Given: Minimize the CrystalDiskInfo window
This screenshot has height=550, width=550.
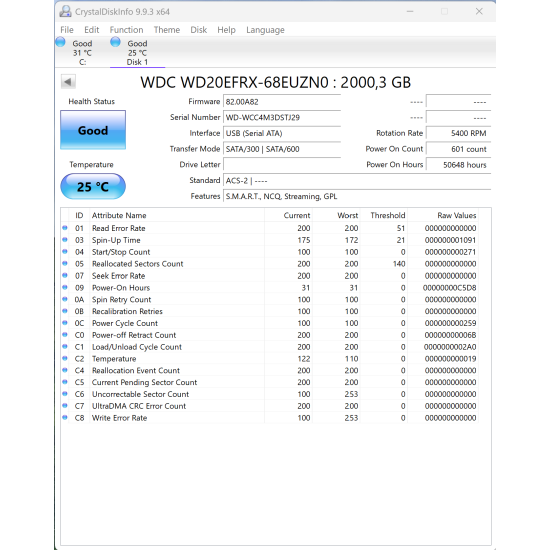Looking at the screenshot, I should [410, 12].
